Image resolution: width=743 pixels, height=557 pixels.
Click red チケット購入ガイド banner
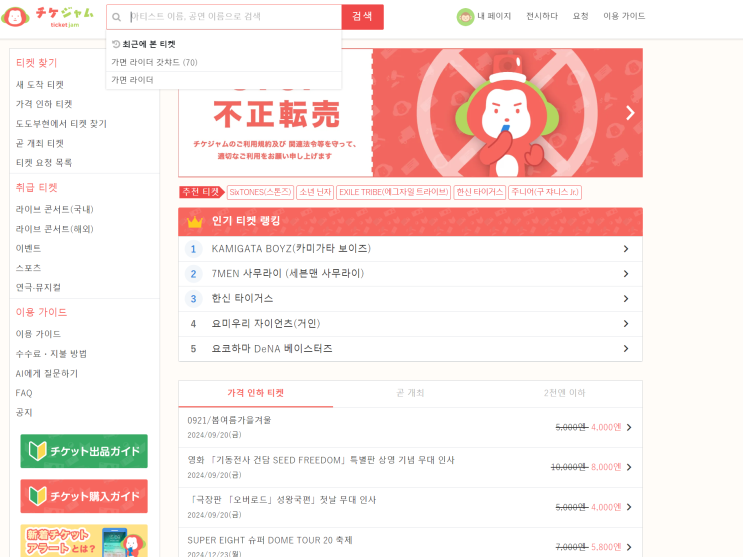click(x=84, y=496)
